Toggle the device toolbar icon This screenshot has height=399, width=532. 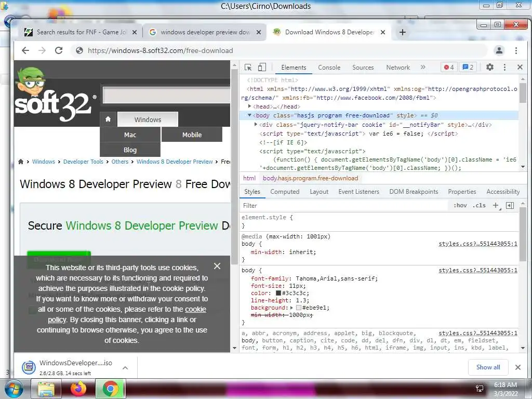pyautogui.click(x=262, y=67)
